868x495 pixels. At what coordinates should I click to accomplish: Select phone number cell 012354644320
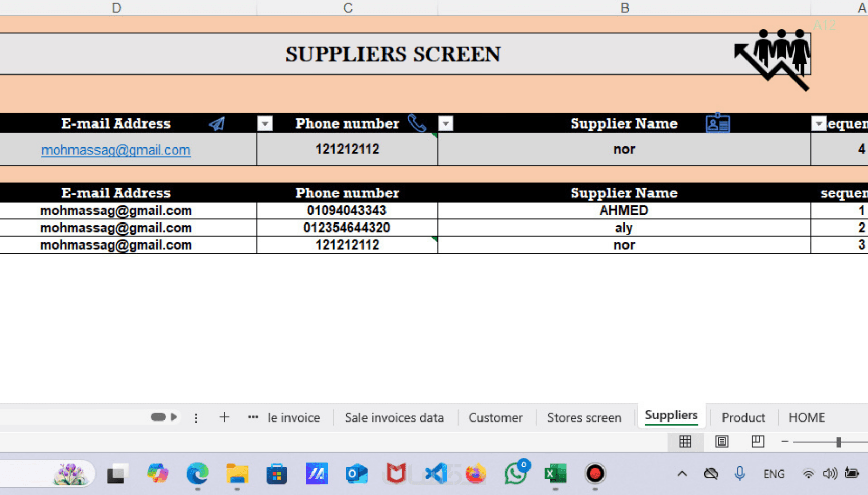(347, 228)
